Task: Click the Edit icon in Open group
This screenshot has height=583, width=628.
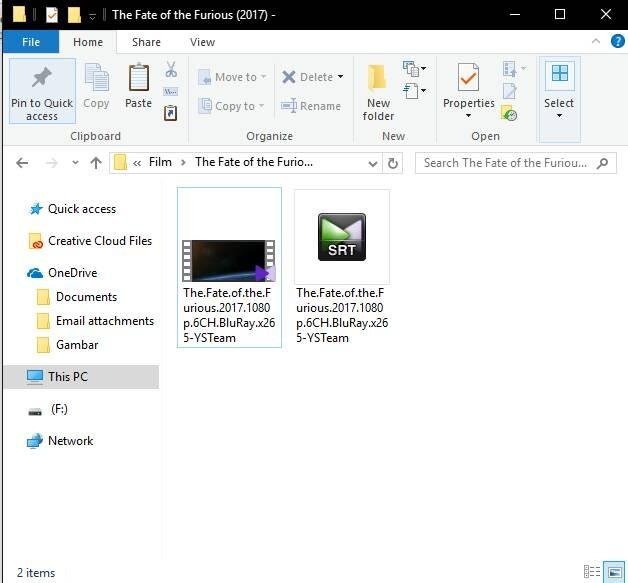Action: click(509, 91)
